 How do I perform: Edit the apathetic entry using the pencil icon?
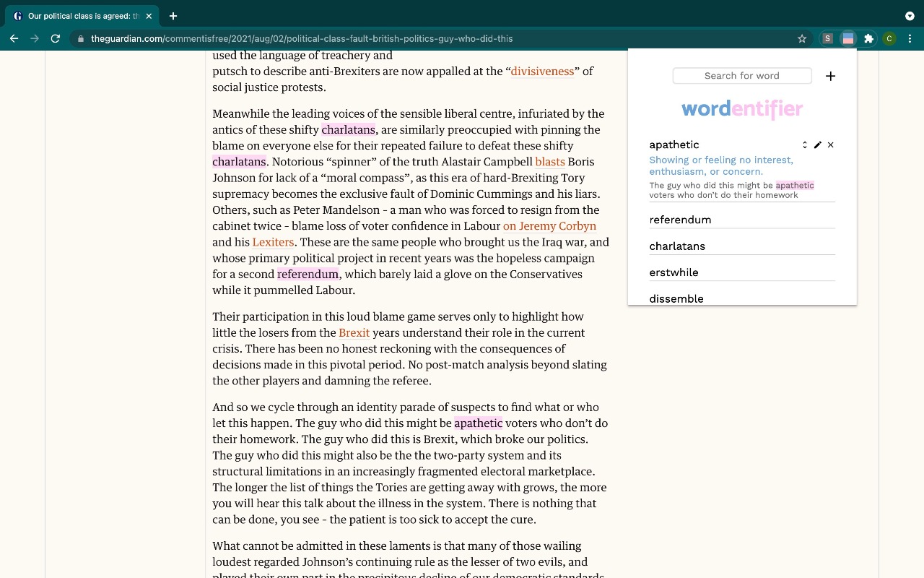coord(817,144)
